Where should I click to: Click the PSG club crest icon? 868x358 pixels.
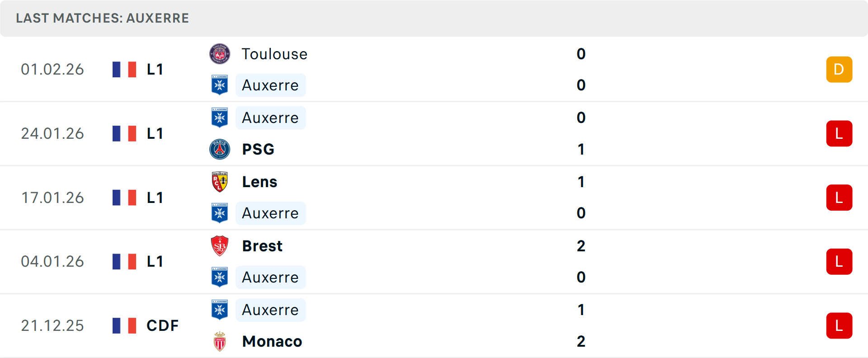pyautogui.click(x=220, y=149)
